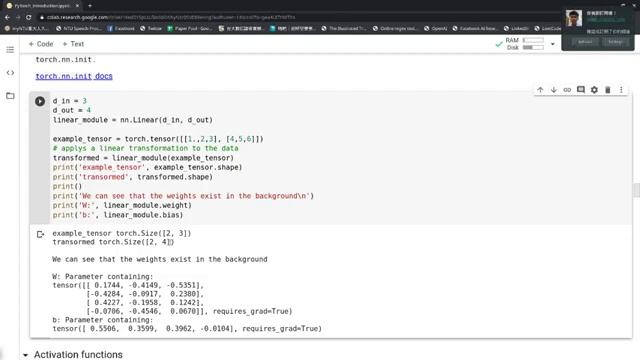
Task: Click the bias tensor output line
Action: (187, 329)
